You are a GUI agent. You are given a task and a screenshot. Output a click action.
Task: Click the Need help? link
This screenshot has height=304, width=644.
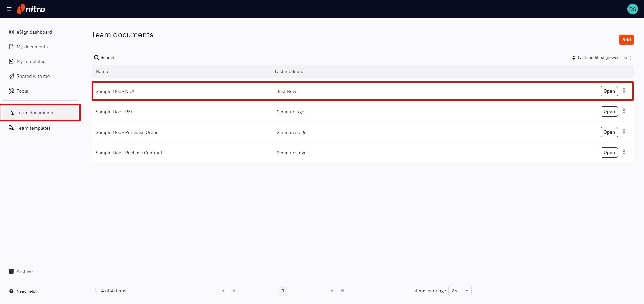point(27,291)
